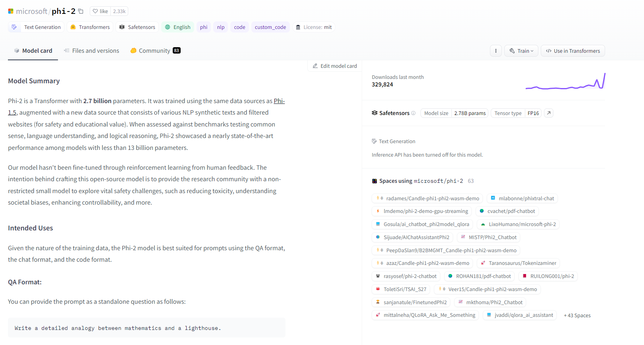644x345 pixels.
Task: Click the Spaces count 63
Action: click(x=470, y=181)
